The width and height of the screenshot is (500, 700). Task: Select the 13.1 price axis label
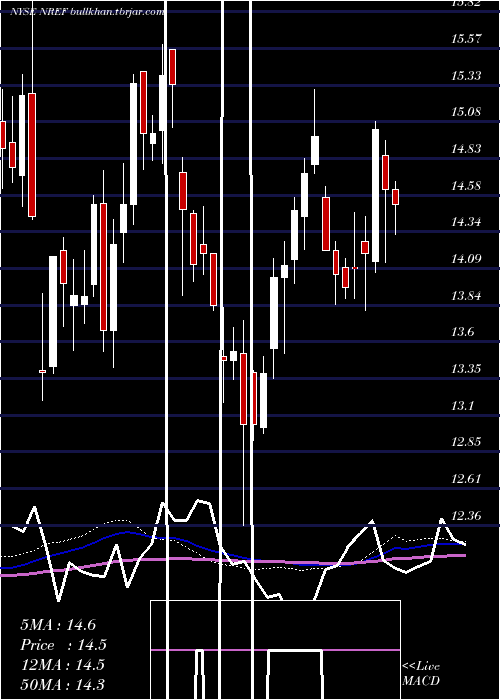pyautogui.click(x=463, y=406)
